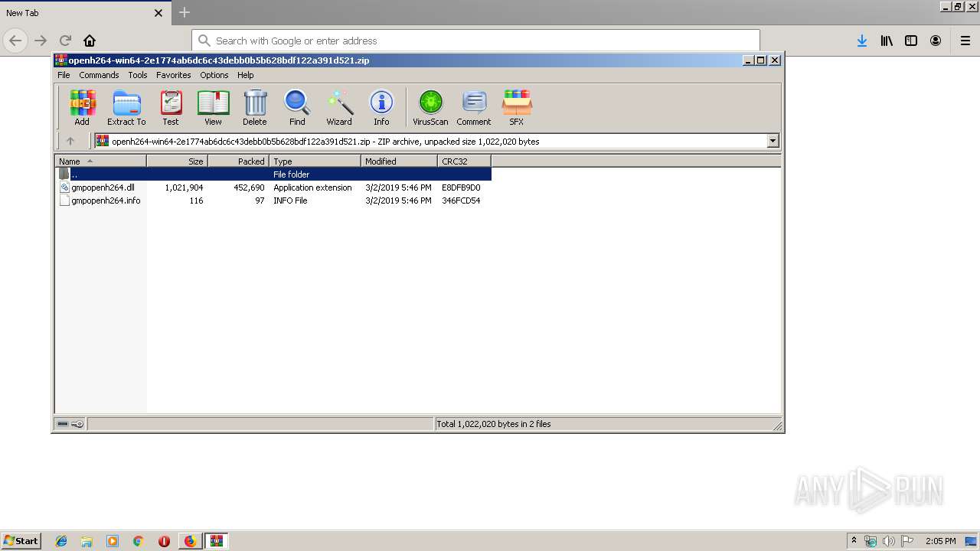
Task: Sort by Size column header
Action: pyautogui.click(x=178, y=161)
